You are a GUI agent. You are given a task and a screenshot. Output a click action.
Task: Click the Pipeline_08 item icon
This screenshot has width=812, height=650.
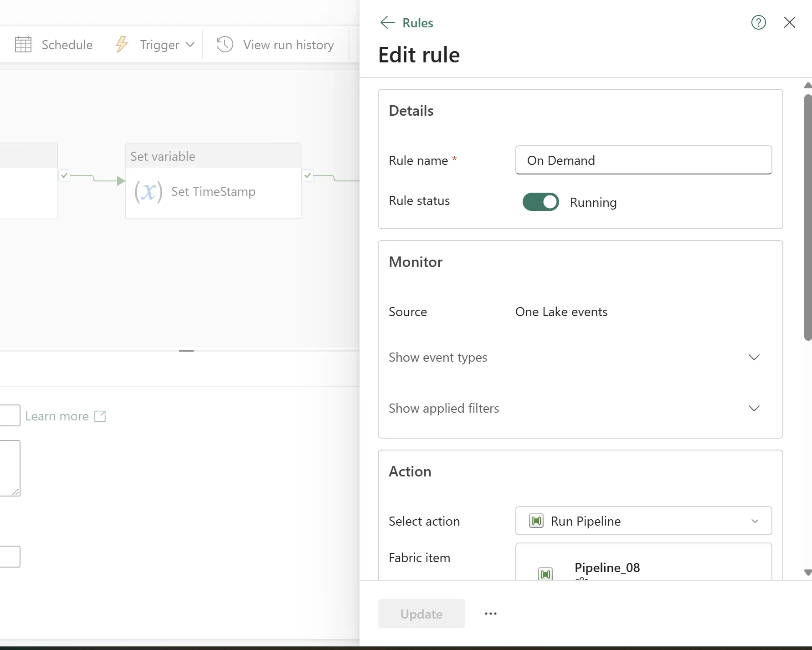(545, 573)
